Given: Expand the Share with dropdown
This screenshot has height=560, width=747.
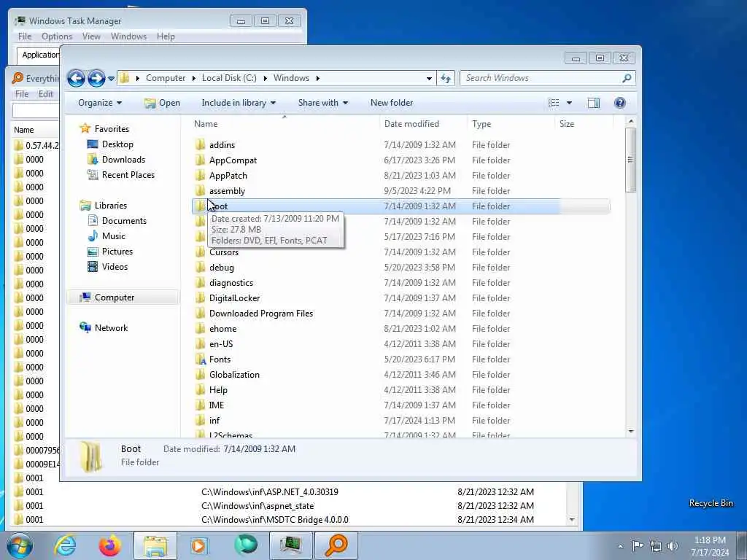Looking at the screenshot, I should pos(323,103).
